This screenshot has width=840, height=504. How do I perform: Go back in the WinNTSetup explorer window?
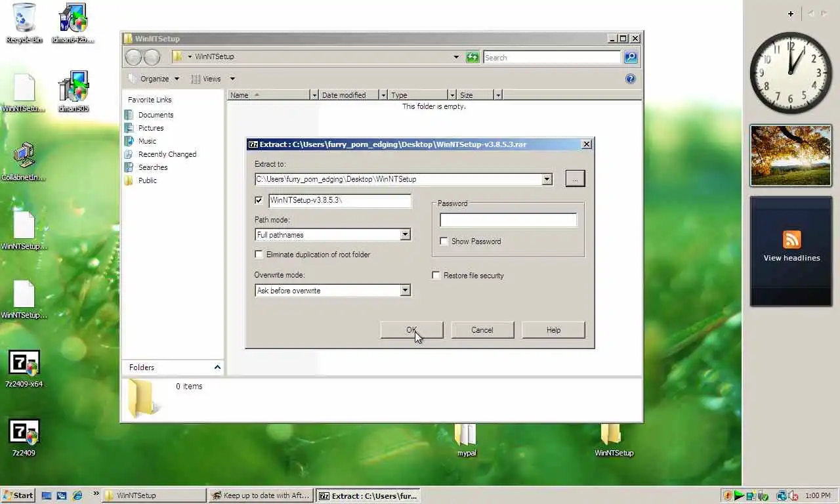tap(133, 57)
